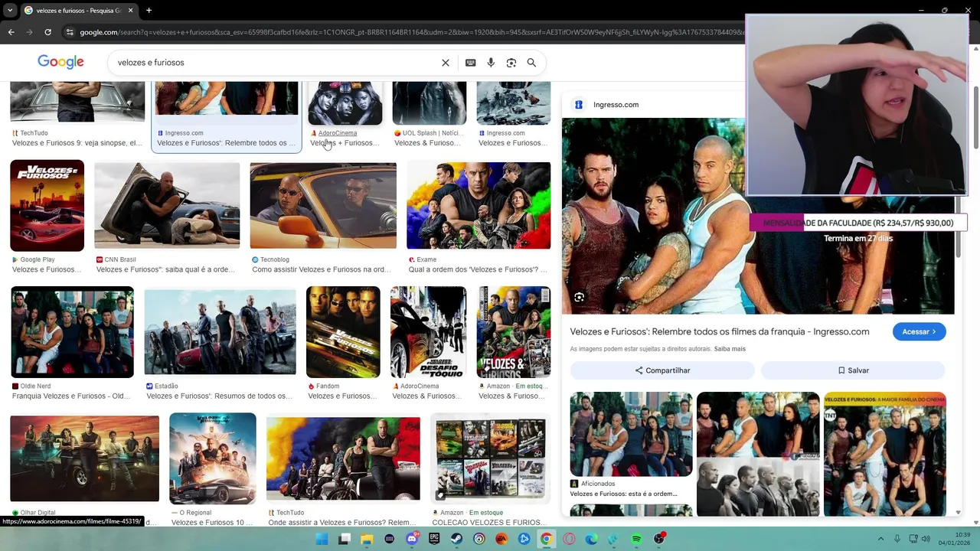Close the velozes e furiosos tab
The image size is (980, 551).
pos(130,10)
